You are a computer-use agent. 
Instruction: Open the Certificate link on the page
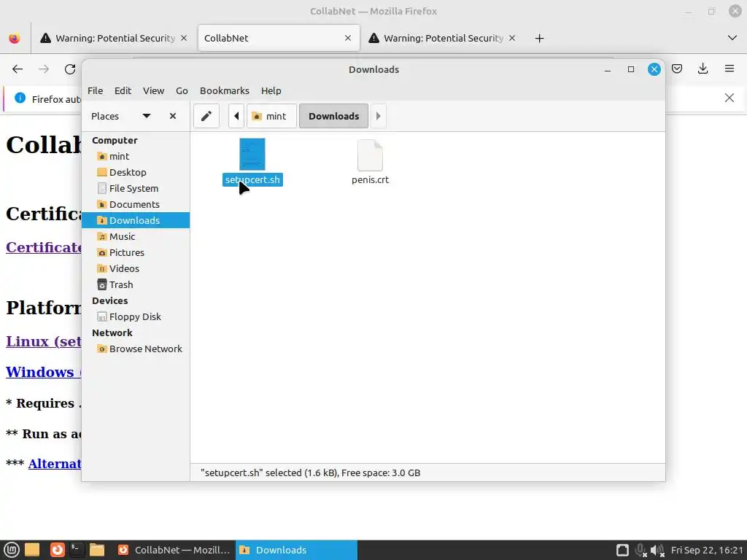[x=44, y=248]
